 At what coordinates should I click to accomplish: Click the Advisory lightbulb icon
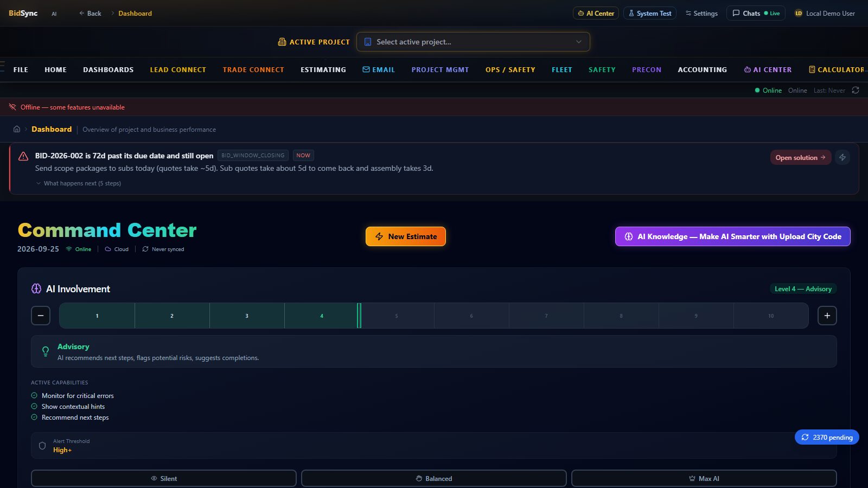tap(46, 351)
